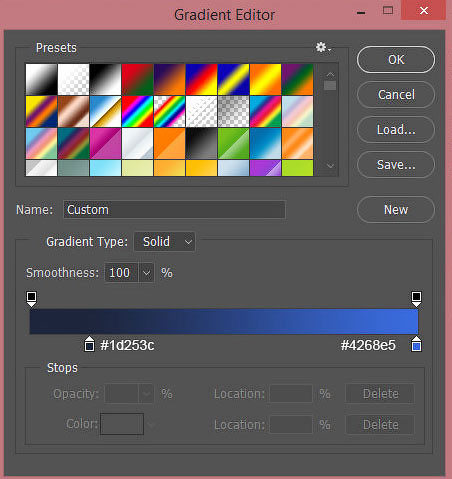The height and width of the screenshot is (479, 452).
Task: Open the Gradient Type dropdown
Action: 165,242
